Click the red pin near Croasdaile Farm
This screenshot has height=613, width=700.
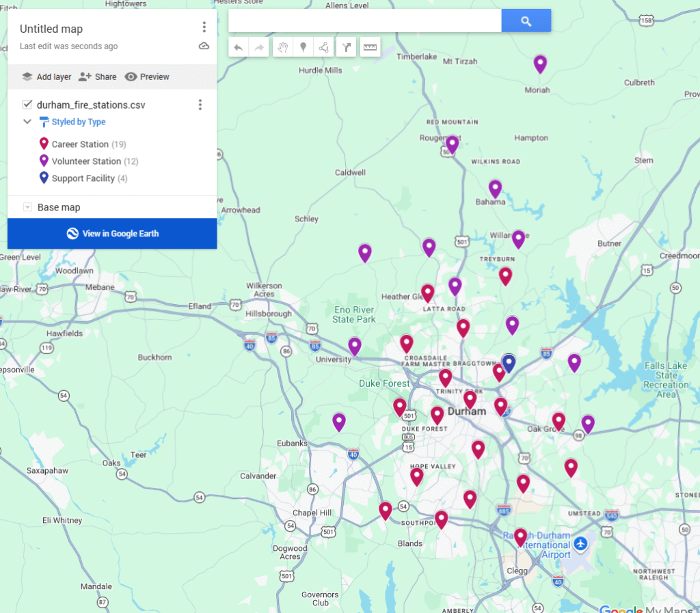point(406,344)
